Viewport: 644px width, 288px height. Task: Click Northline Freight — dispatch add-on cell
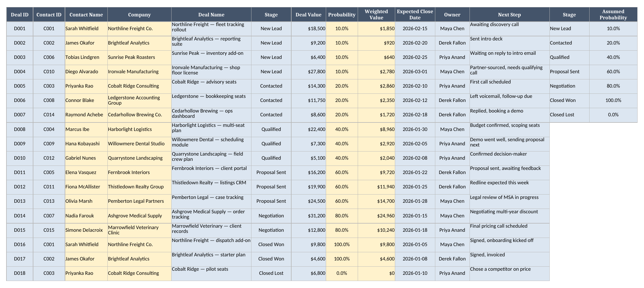[x=211, y=244]
